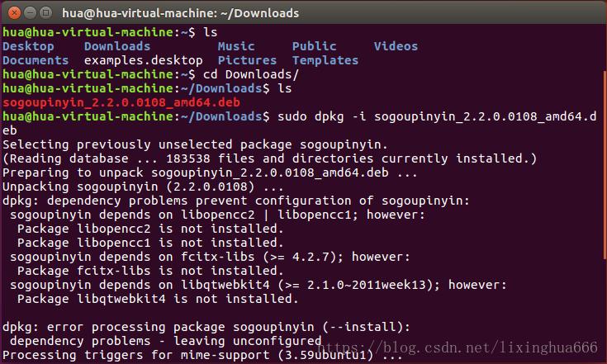Click the red sogoupinyin_2.2.0.0108_amd64.deb file name
This screenshot has width=607, height=364.
121,102
